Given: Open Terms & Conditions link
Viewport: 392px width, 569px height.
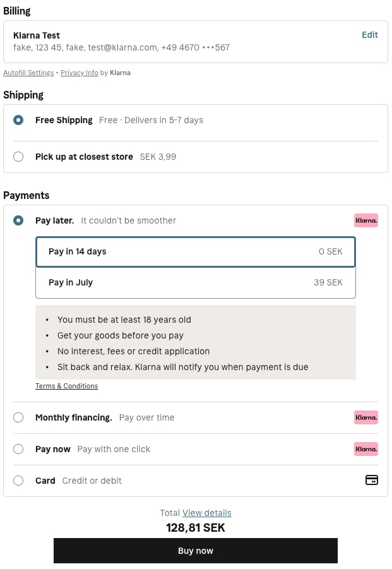Looking at the screenshot, I should tap(66, 386).
